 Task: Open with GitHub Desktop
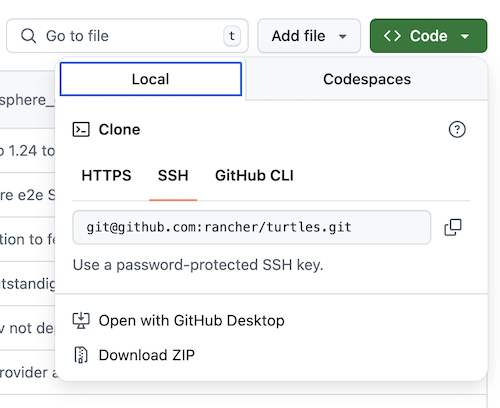(178, 321)
